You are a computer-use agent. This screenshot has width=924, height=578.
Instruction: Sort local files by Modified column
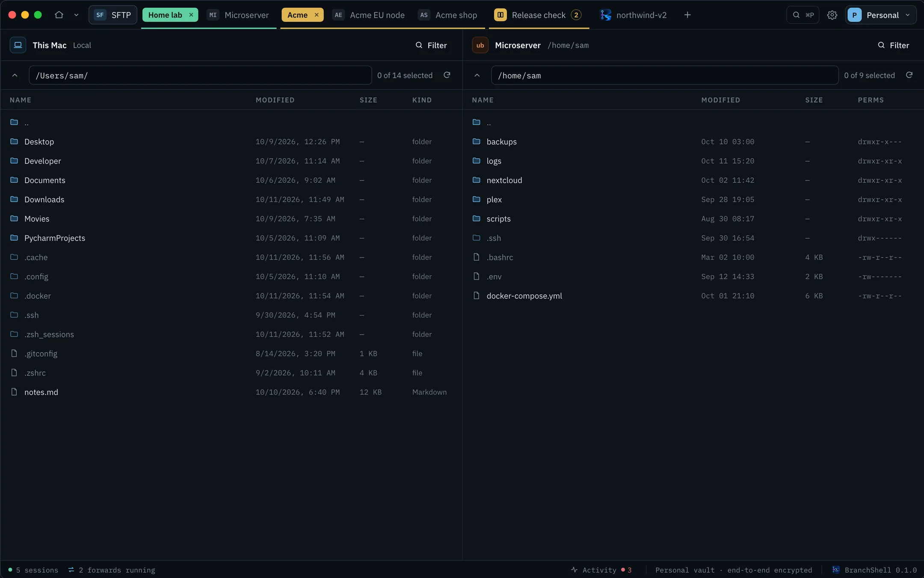tap(275, 100)
